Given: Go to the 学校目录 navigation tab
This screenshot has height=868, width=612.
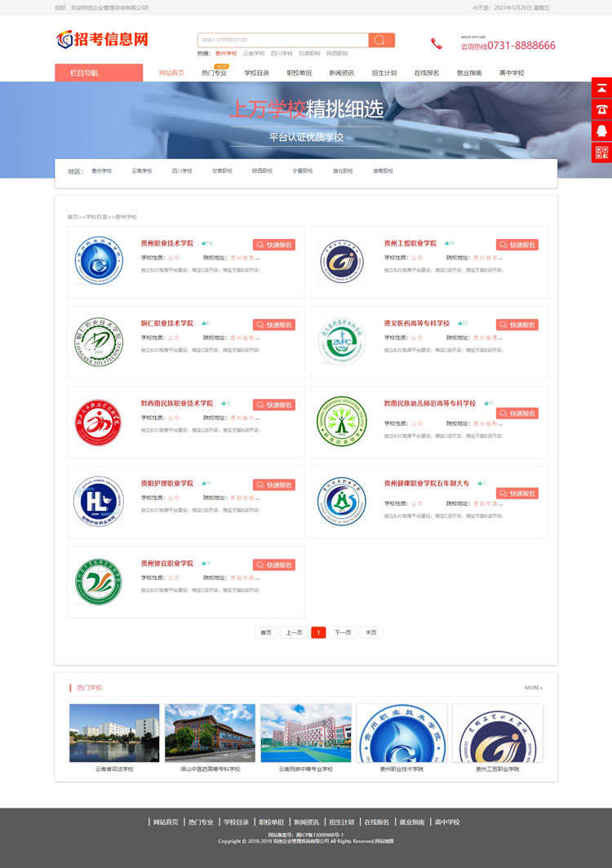Looking at the screenshot, I should coord(256,73).
